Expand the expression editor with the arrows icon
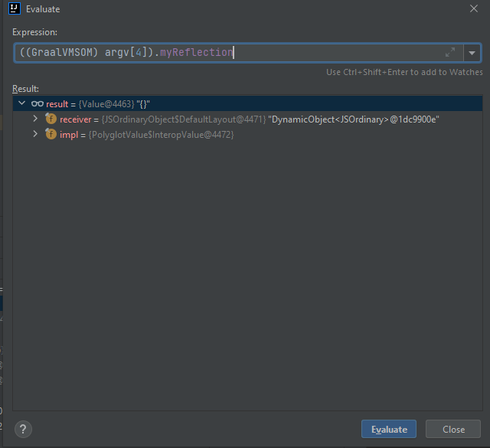 450,52
